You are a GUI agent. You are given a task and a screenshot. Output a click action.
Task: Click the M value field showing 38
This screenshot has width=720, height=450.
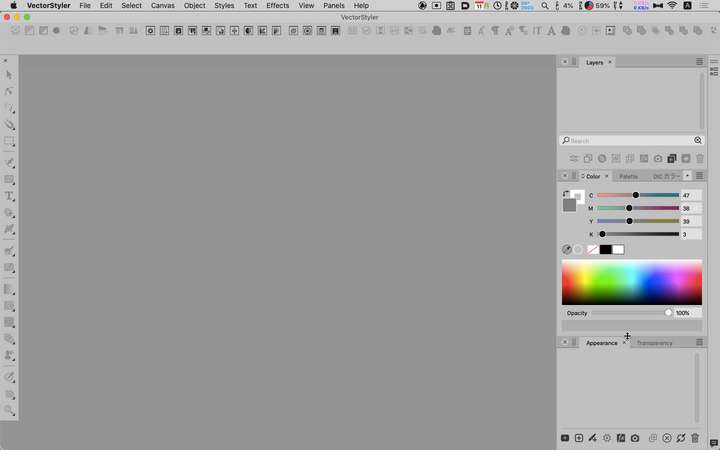pyautogui.click(x=691, y=208)
